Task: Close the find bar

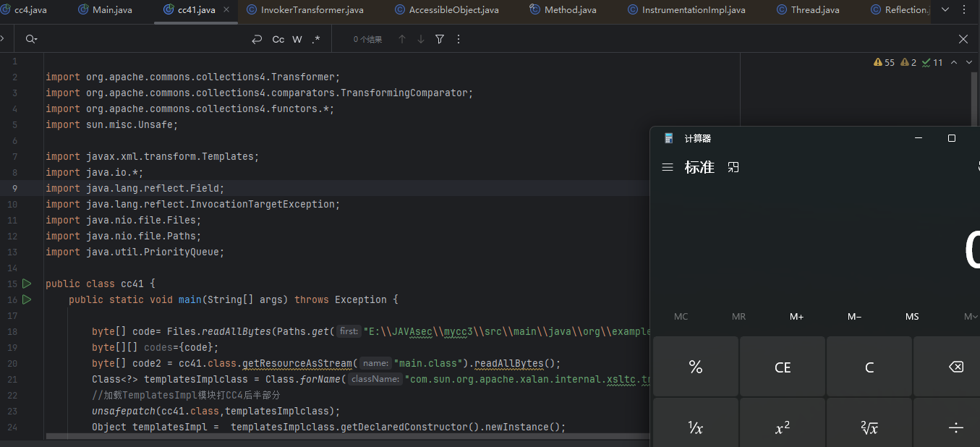Action: [963, 39]
